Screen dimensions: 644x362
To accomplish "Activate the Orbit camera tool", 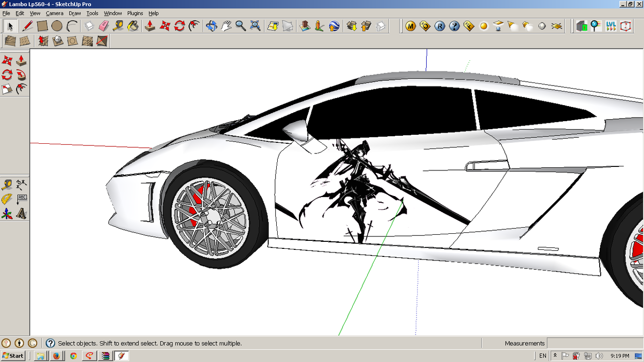I will pos(211,26).
